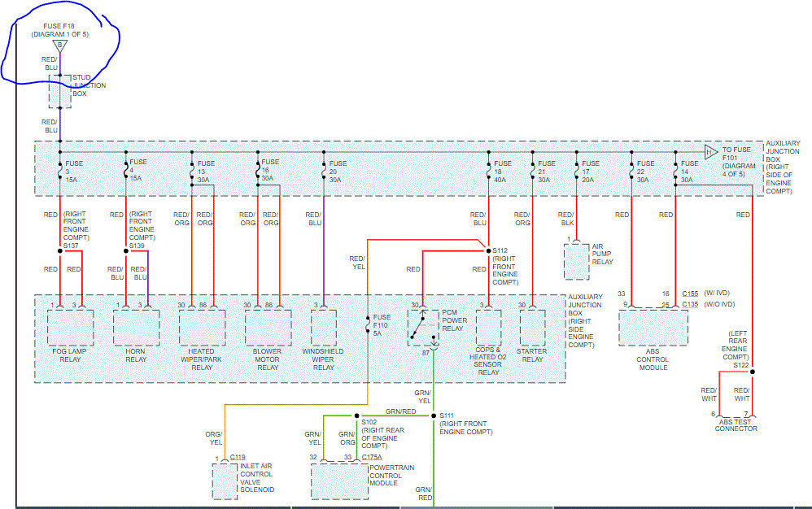Click the "FUSE 18 40A" label
This screenshot has width=812, height=509.
pyautogui.click(x=502, y=172)
